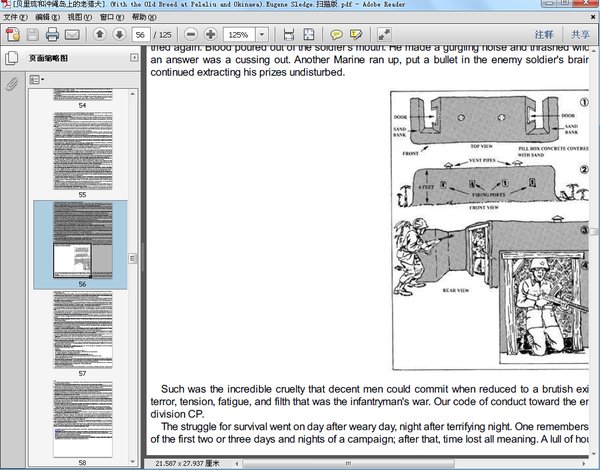Click the save file icon
This screenshot has height=470, width=600.
point(33,34)
